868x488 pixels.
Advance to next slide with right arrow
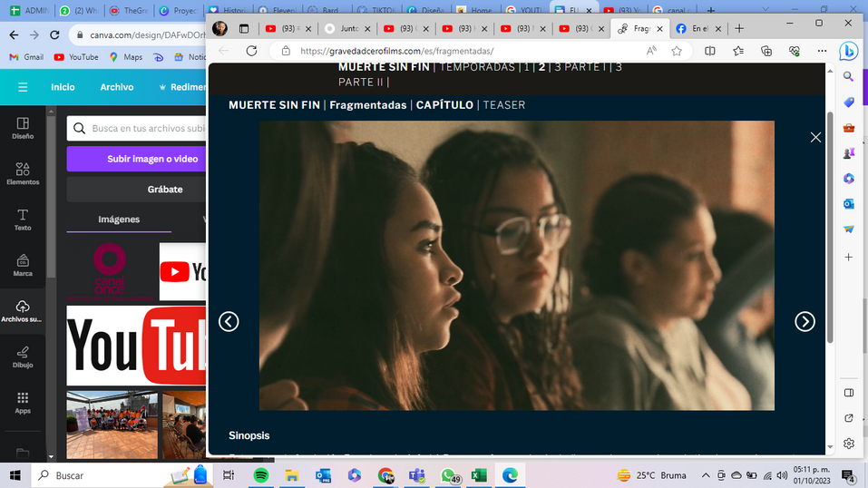(805, 321)
